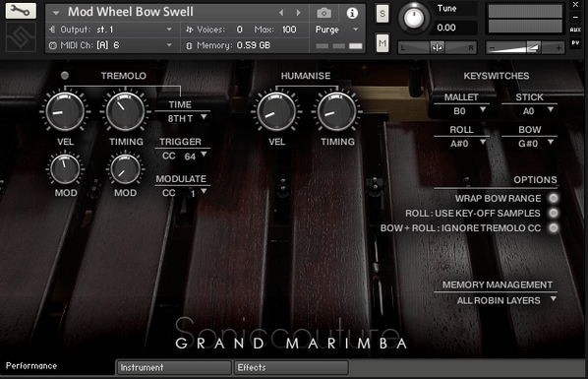Open instrument edit mode with wrench icon
588x379 pixels.
pos(21,11)
